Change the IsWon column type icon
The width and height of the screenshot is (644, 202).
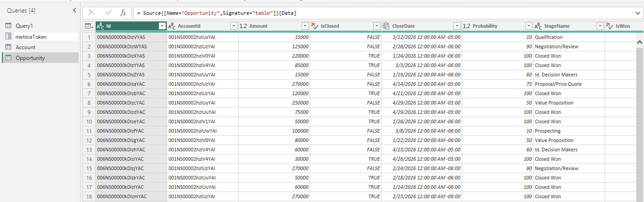tap(610, 26)
